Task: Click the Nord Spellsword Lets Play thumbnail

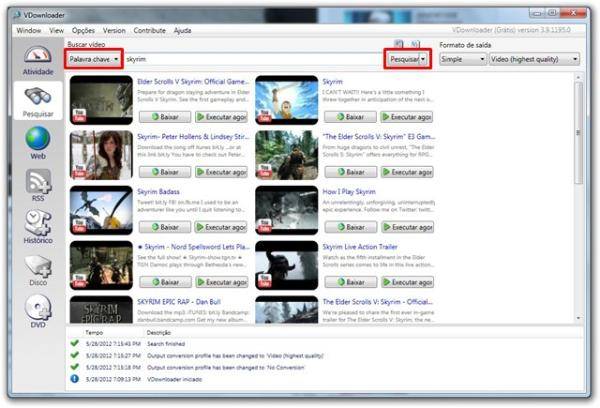Action: coord(101,265)
